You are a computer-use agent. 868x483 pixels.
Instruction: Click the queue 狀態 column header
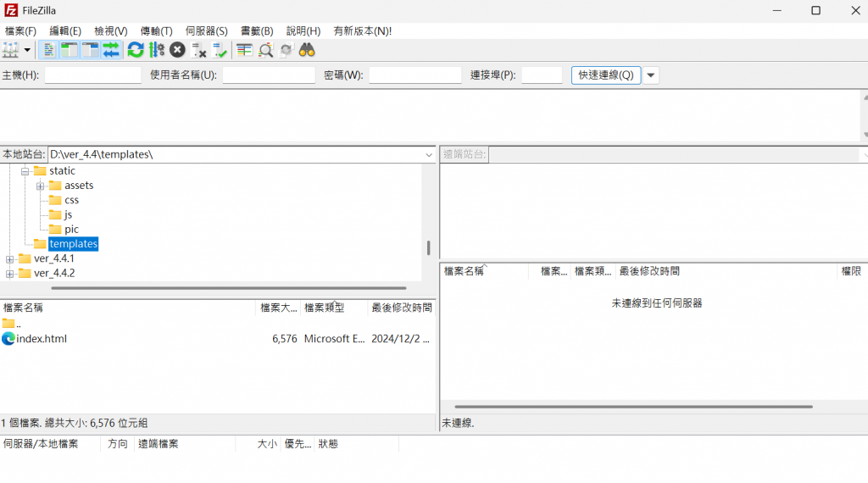[356, 444]
